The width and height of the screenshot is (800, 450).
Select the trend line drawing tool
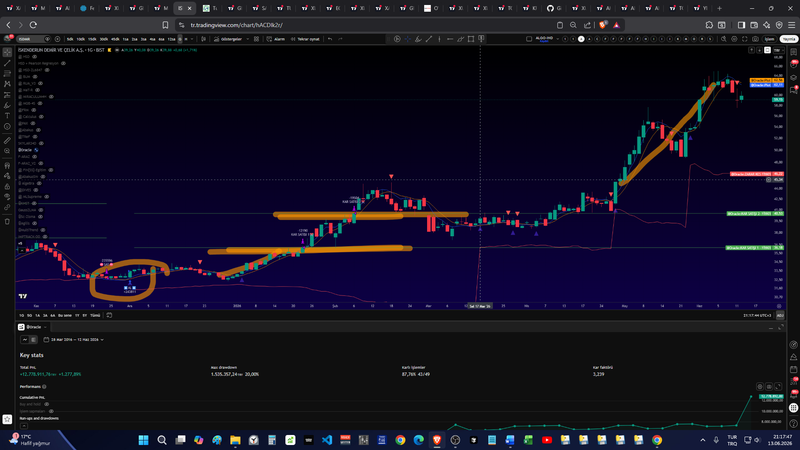tap(7, 63)
